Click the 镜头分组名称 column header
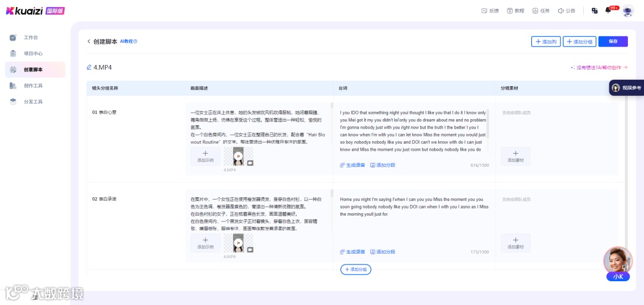The image size is (644, 305). (105, 88)
